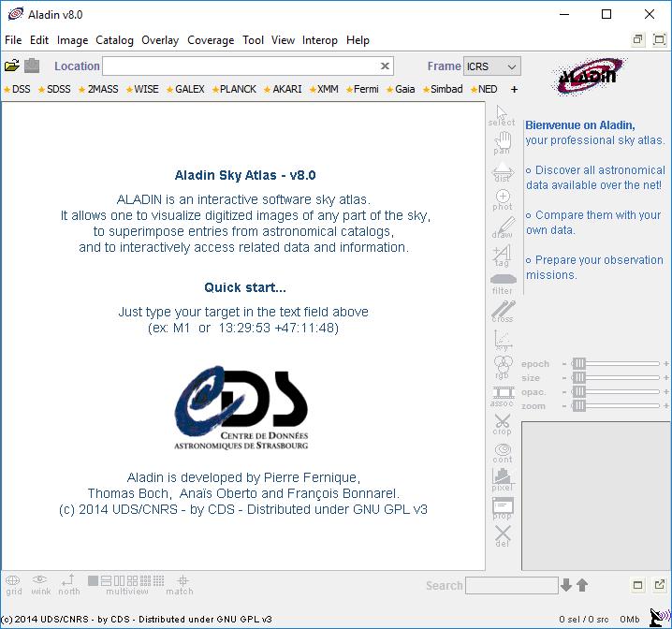This screenshot has height=629, width=672.
Task: Load the 2MASS bookmark
Action: 98,89
